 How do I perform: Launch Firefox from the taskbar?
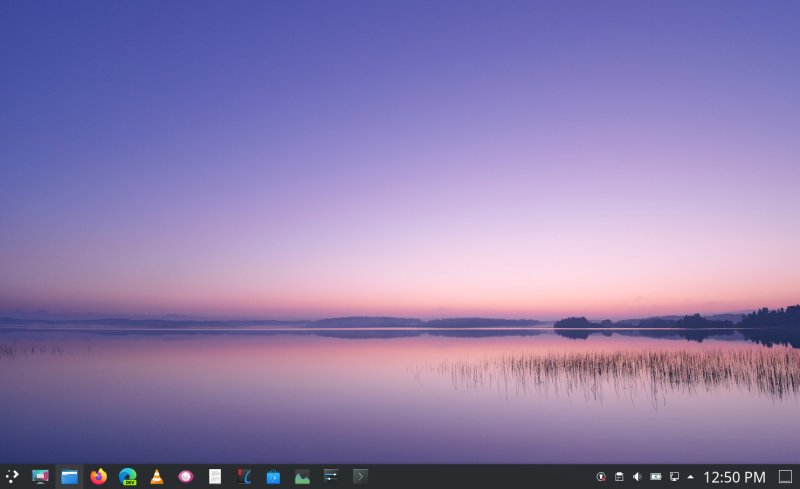coord(98,477)
